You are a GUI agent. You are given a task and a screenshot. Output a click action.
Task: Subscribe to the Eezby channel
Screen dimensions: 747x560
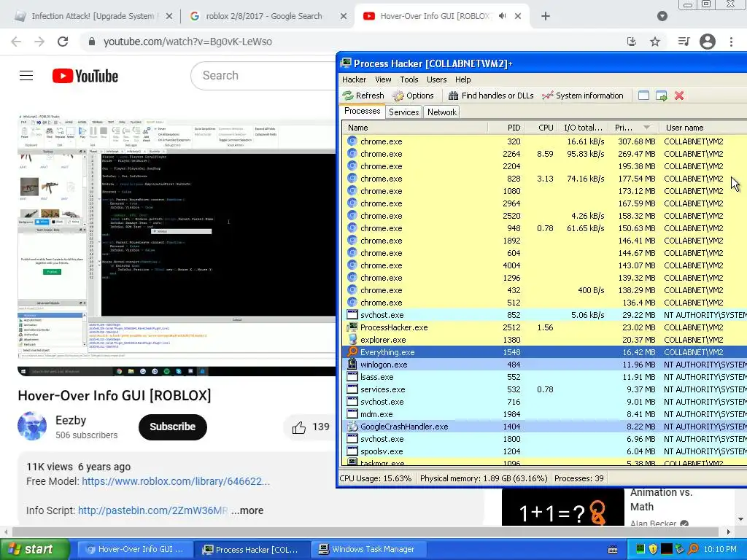tap(172, 427)
